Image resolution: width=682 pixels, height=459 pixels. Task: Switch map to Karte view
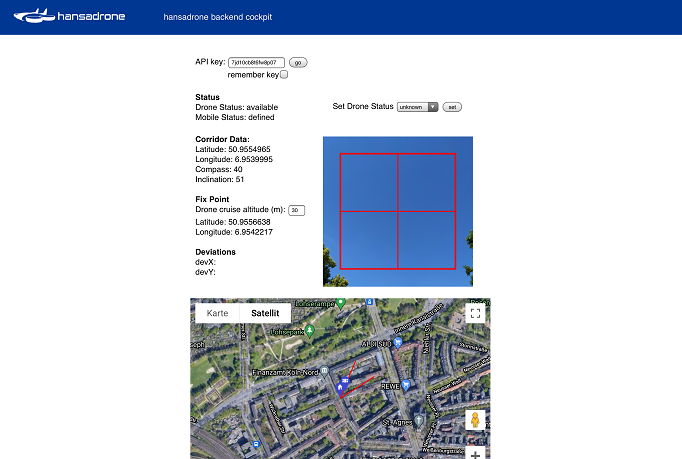point(217,313)
